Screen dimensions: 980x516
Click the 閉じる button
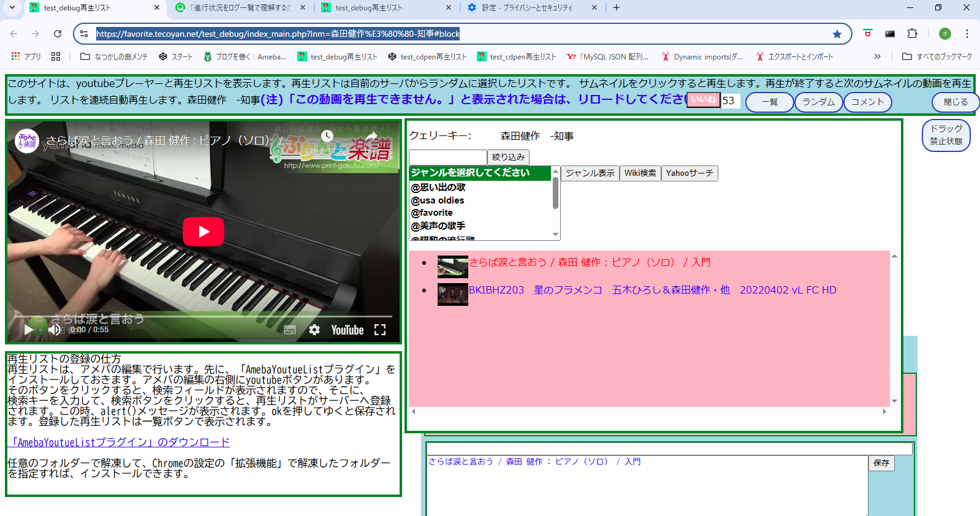pyautogui.click(x=955, y=102)
